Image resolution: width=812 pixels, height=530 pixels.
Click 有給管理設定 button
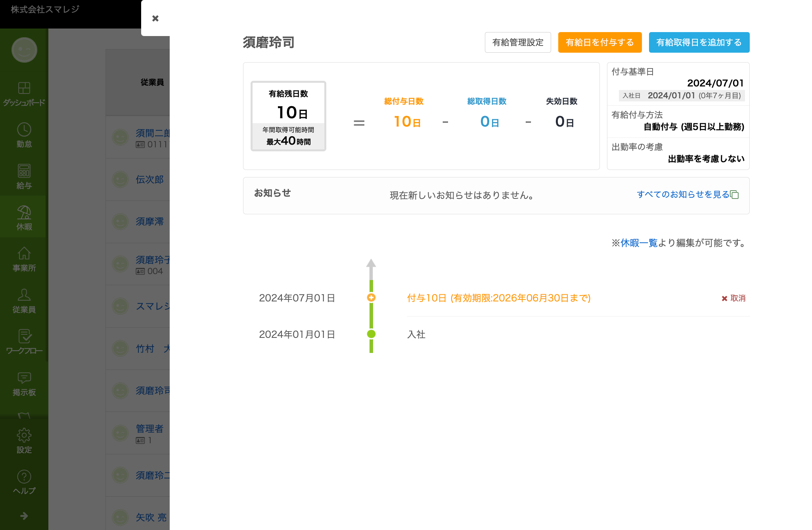(x=518, y=42)
